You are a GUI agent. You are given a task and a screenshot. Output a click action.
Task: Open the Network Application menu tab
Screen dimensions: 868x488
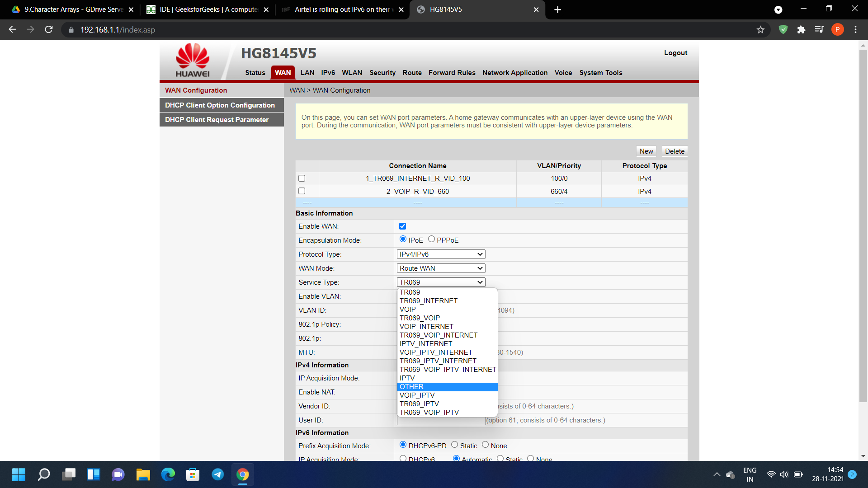tap(515, 73)
